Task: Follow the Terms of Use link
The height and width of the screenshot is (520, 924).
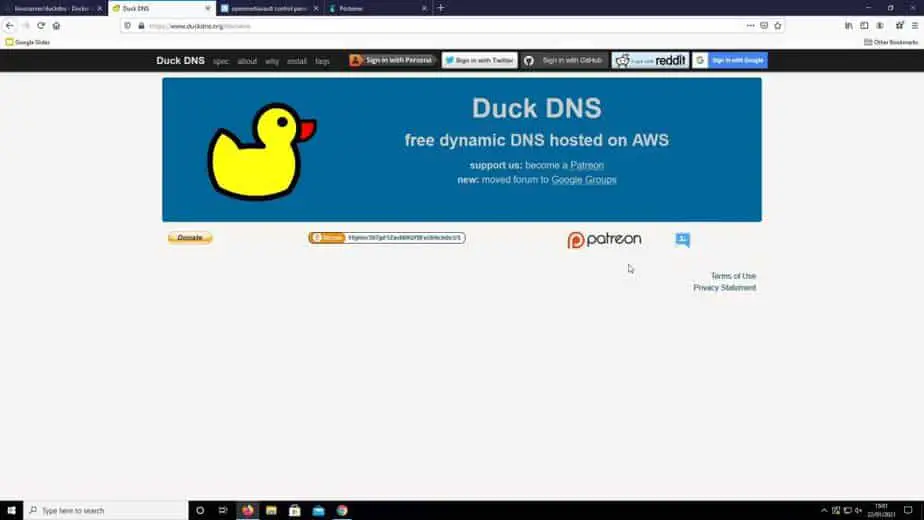Action: coord(733,276)
